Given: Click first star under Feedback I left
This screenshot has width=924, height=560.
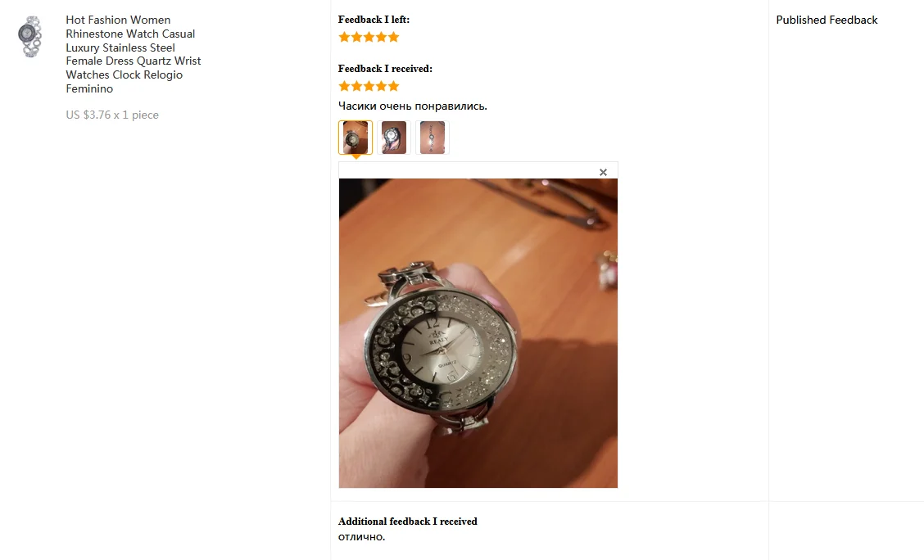Looking at the screenshot, I should click(344, 37).
